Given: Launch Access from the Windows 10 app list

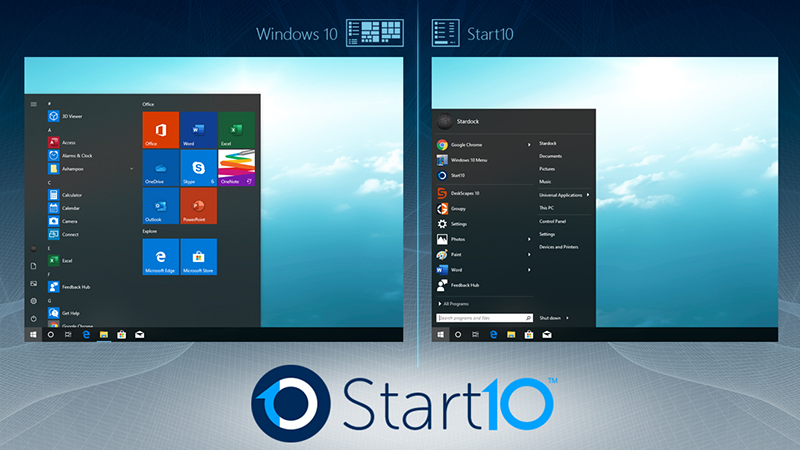Looking at the screenshot, I should coord(62,143).
